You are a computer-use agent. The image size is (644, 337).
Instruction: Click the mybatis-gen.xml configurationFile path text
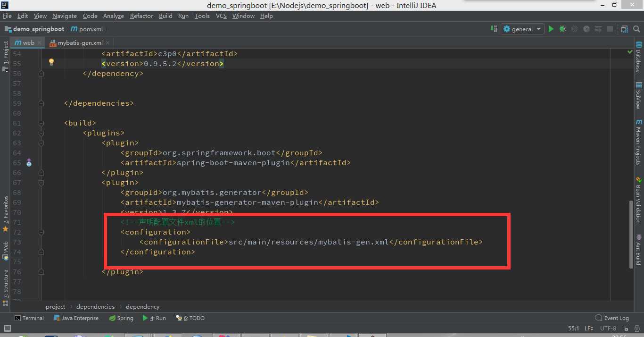309,242
